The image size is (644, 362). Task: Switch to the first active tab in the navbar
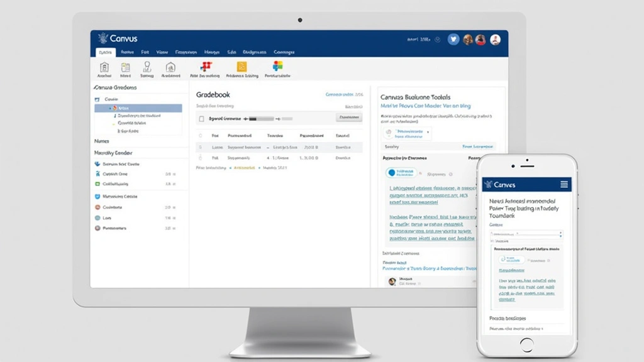[105, 52]
